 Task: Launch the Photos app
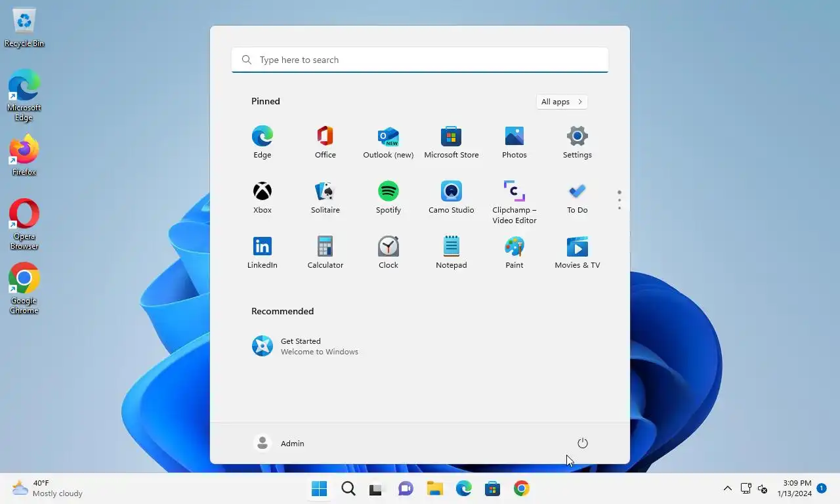click(514, 142)
